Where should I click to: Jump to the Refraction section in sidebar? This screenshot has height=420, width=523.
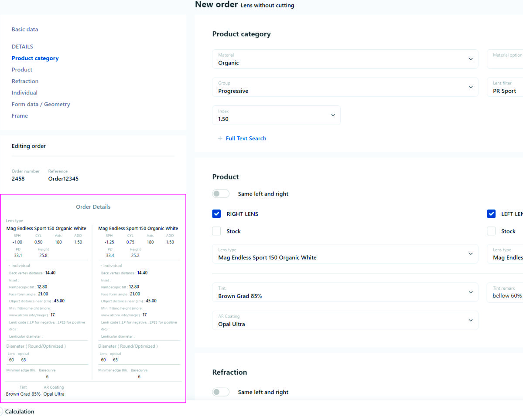25,81
